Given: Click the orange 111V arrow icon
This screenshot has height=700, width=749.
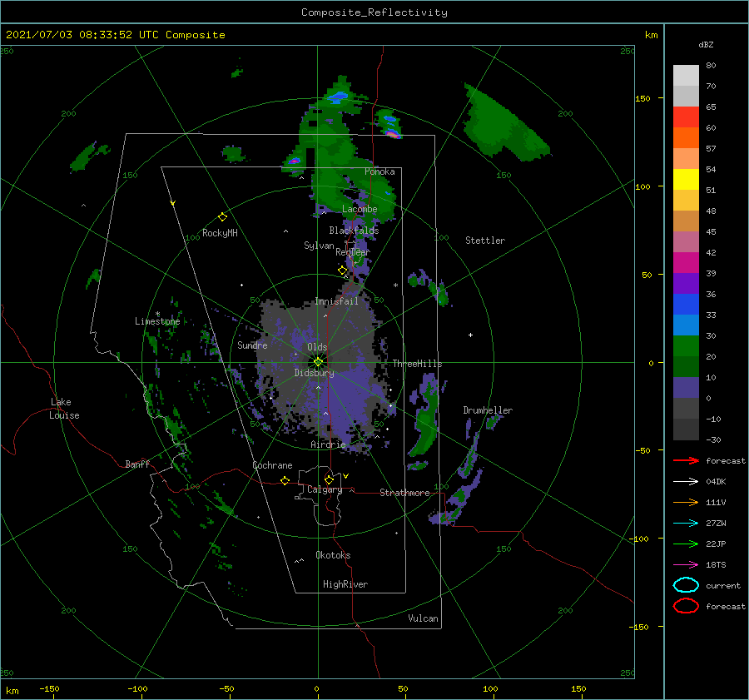Looking at the screenshot, I should click(686, 502).
